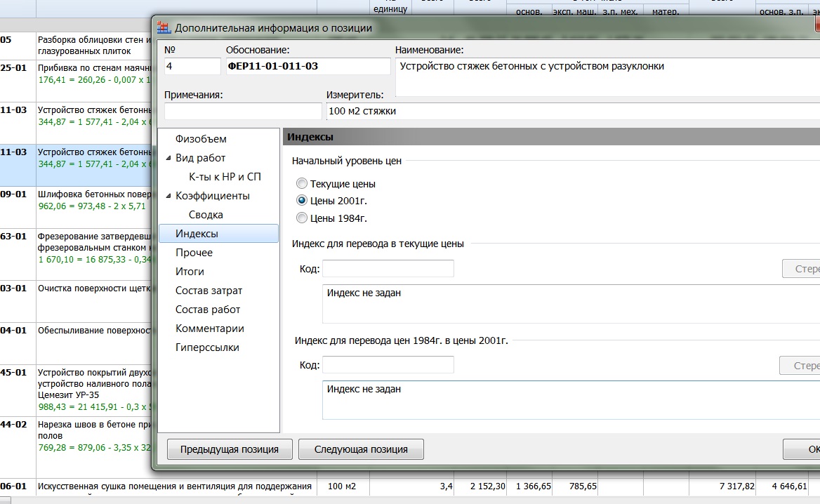Click the 'Код' field for current prices index

coord(388,268)
